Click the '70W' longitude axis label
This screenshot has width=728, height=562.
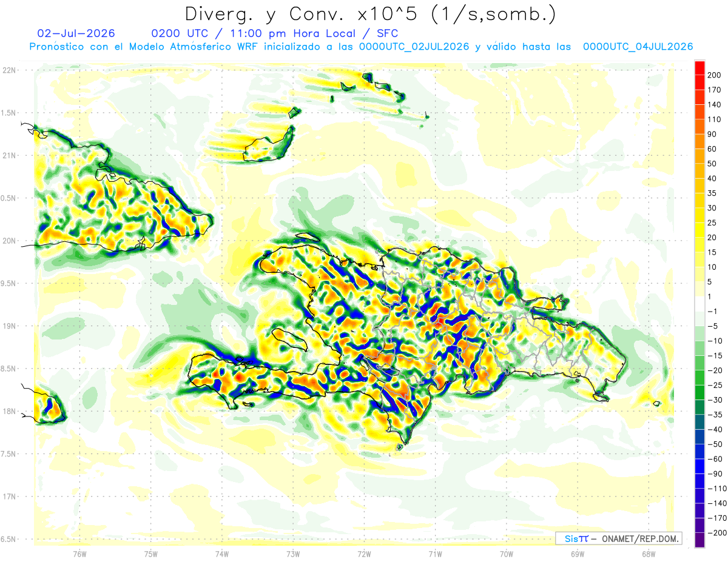507,554
